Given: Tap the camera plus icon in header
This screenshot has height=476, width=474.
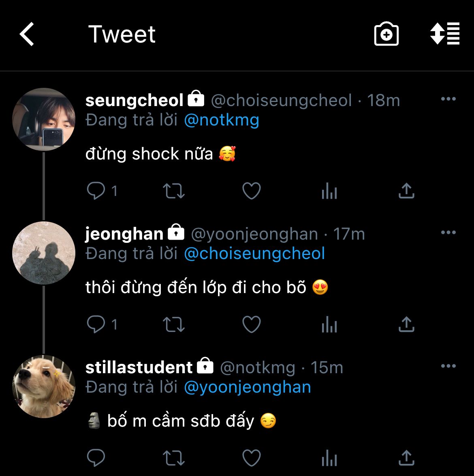Looking at the screenshot, I should pos(386,34).
